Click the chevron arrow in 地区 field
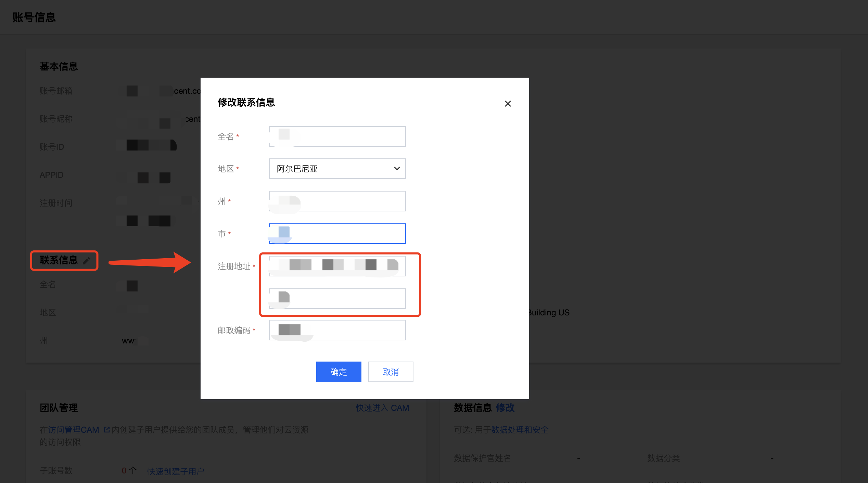868x483 pixels. click(x=397, y=169)
